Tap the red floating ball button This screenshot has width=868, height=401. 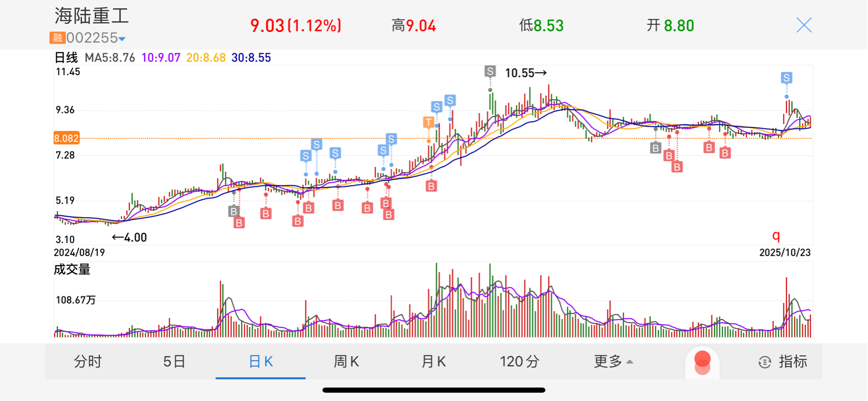(703, 362)
